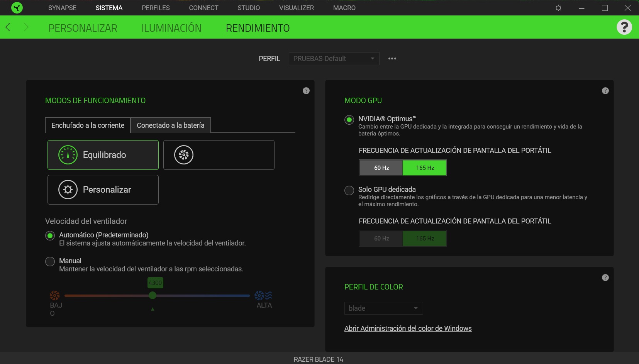639x364 pixels.
Task: Click the MODO GPU heading
Action: pyautogui.click(x=363, y=100)
